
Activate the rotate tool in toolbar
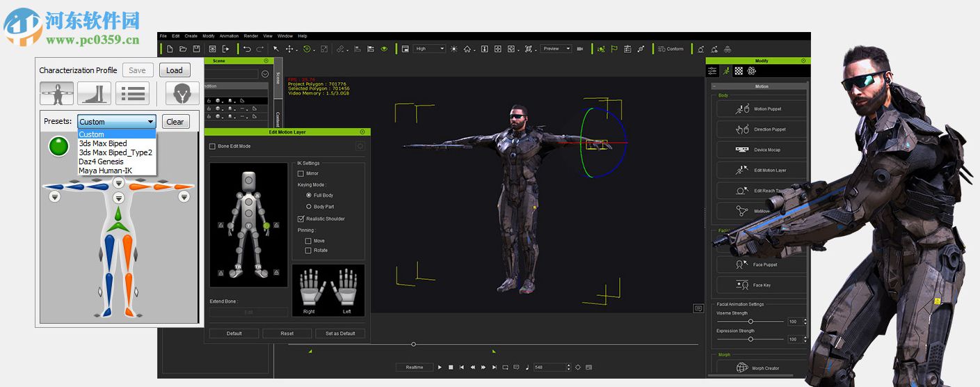(x=307, y=49)
